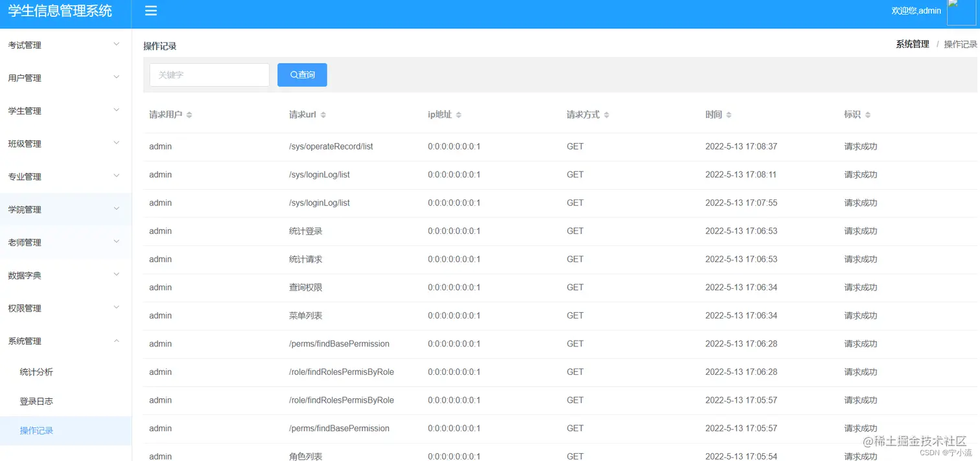
Task: Click 系统管理 in the breadcrumb
Action: (913, 44)
